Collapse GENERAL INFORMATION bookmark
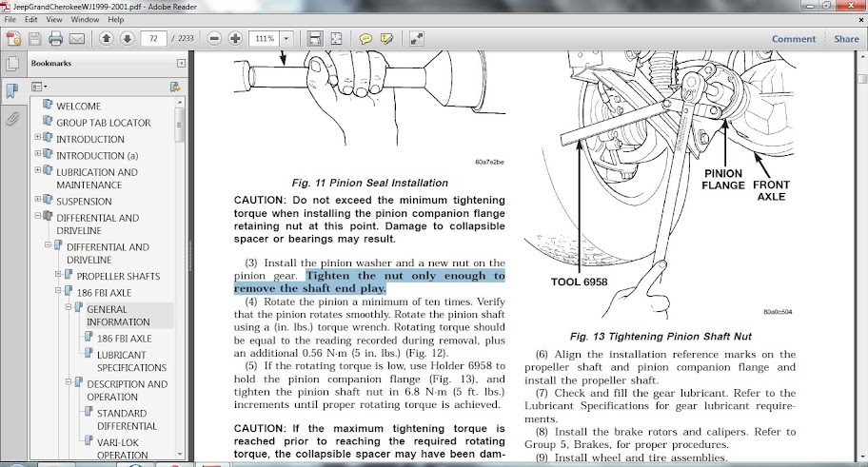 [69, 306]
